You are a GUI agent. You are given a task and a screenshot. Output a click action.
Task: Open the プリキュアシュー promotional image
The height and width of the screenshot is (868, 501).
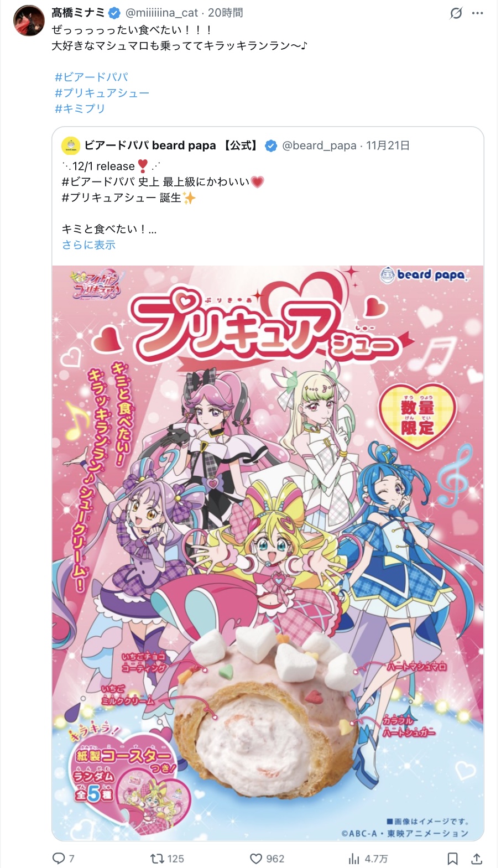pos(268,553)
